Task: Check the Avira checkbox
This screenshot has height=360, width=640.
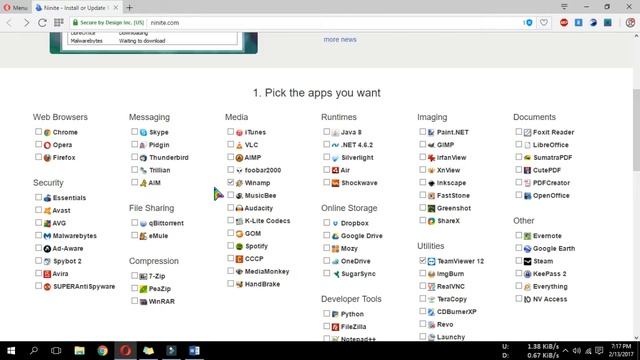Action: pyautogui.click(x=38, y=273)
